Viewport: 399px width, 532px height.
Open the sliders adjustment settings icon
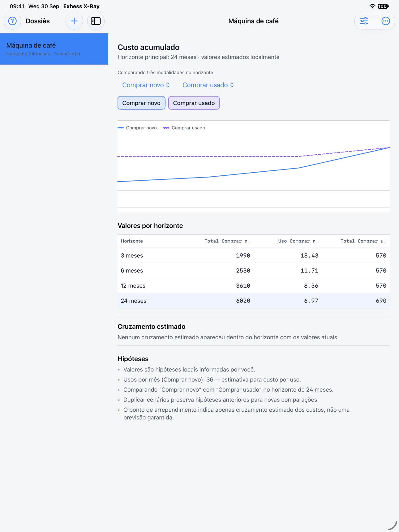point(364,21)
